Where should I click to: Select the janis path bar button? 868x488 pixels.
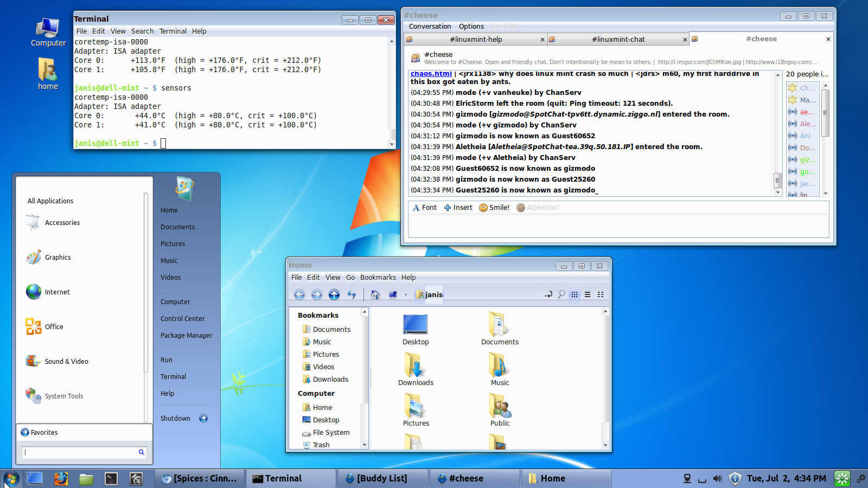pyautogui.click(x=429, y=294)
